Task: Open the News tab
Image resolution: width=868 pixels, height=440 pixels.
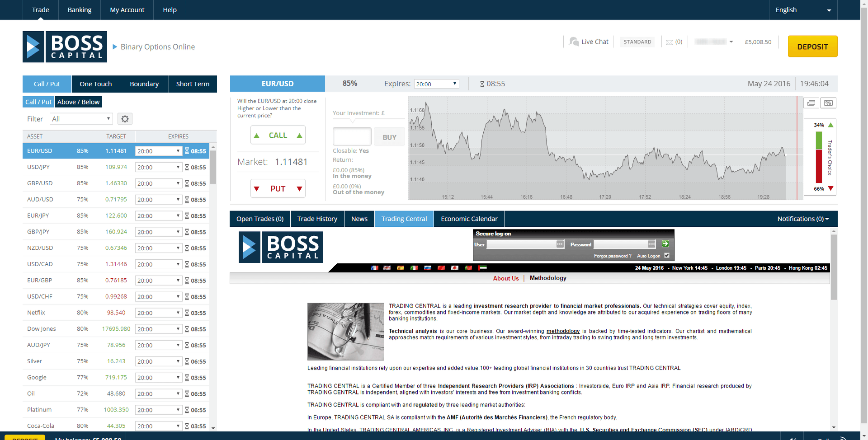Action: [x=359, y=219]
